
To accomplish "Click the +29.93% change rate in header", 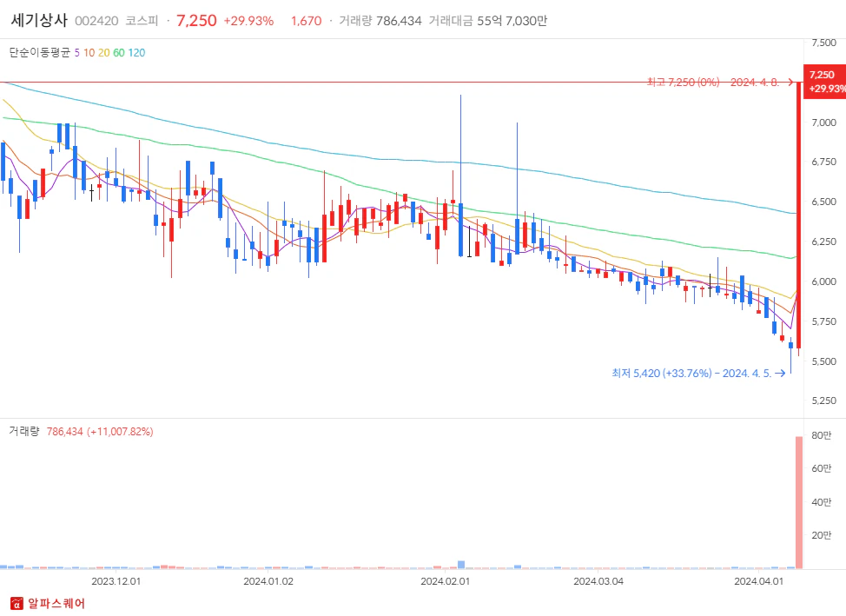I will pyautogui.click(x=248, y=21).
